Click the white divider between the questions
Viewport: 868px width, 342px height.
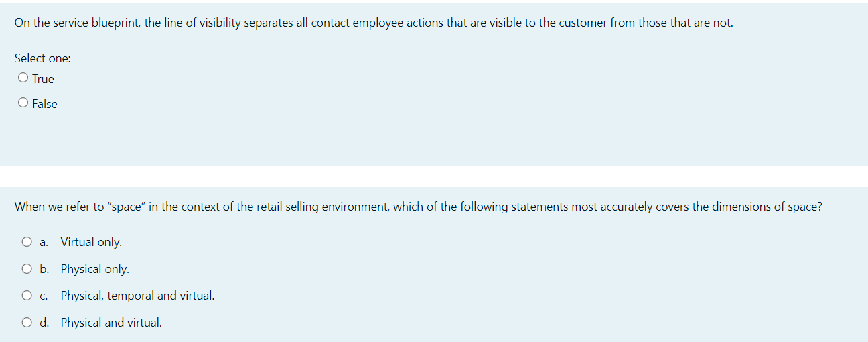(434, 176)
